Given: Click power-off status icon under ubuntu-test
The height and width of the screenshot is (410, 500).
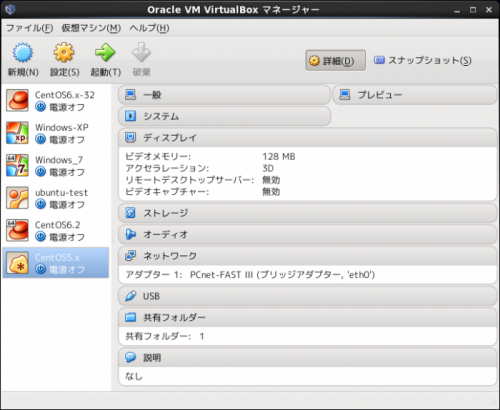Looking at the screenshot, I should [40, 204].
